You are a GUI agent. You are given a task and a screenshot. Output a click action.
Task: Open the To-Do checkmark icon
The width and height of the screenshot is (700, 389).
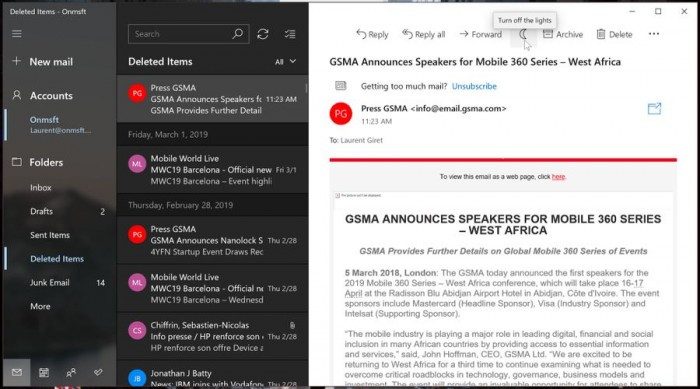pos(98,372)
